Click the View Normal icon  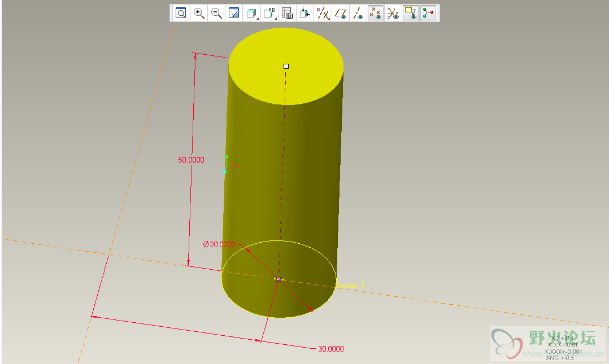pos(305,13)
